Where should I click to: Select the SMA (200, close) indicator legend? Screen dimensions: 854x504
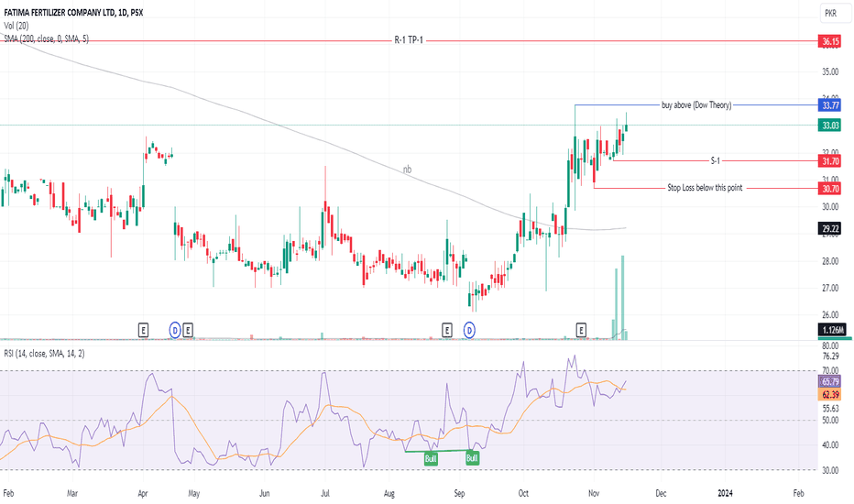[47, 38]
